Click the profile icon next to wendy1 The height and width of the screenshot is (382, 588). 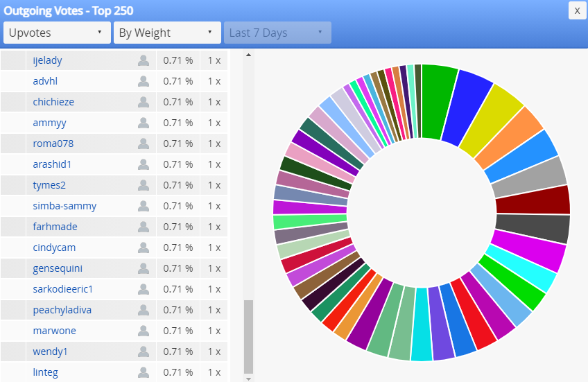[144, 351]
